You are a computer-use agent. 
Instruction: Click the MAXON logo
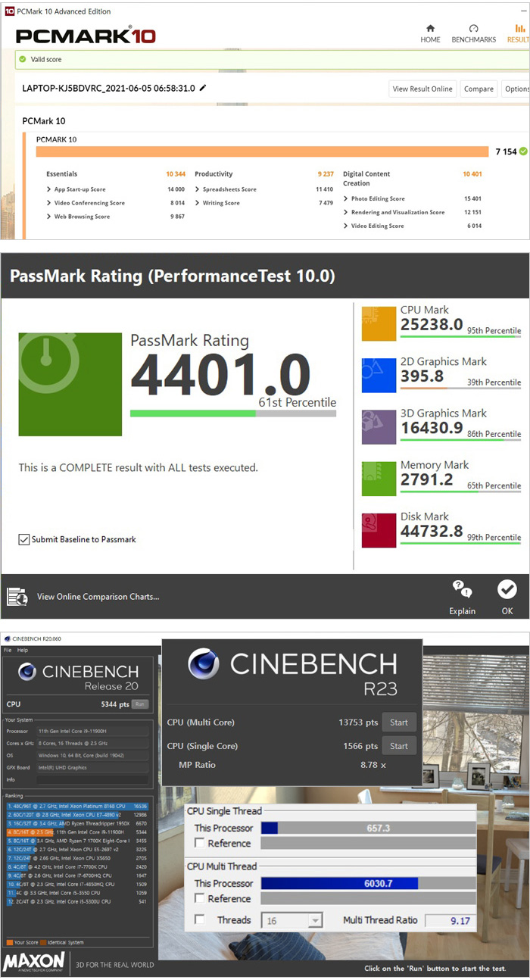pos(33,963)
